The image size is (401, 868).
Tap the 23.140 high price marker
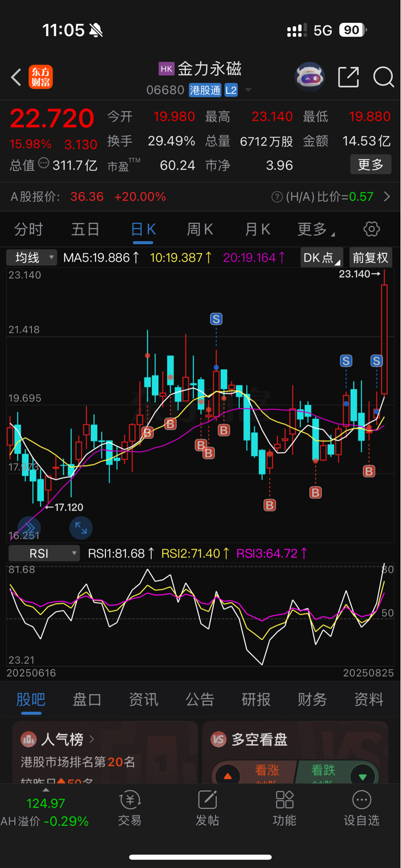pyautogui.click(x=359, y=274)
